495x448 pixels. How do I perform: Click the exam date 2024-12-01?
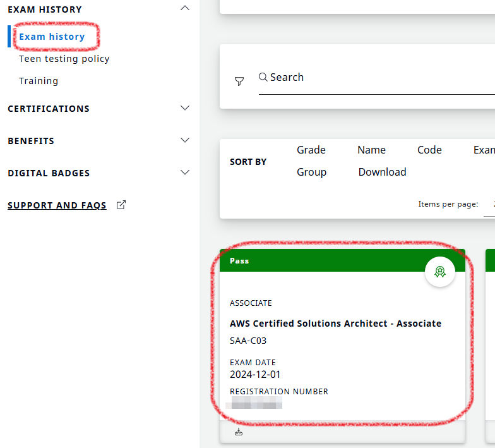(x=255, y=374)
